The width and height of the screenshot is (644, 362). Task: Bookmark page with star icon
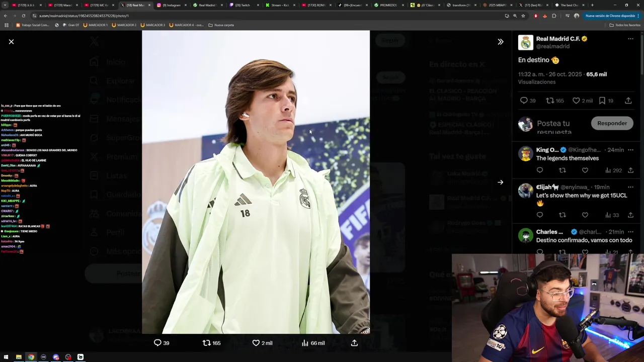pyautogui.click(x=523, y=16)
